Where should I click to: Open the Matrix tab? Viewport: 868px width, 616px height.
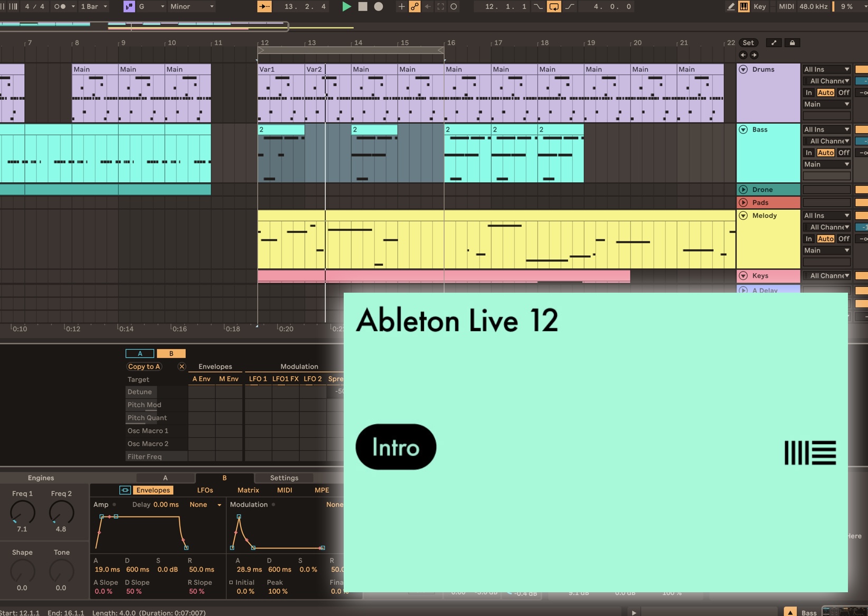(x=248, y=490)
